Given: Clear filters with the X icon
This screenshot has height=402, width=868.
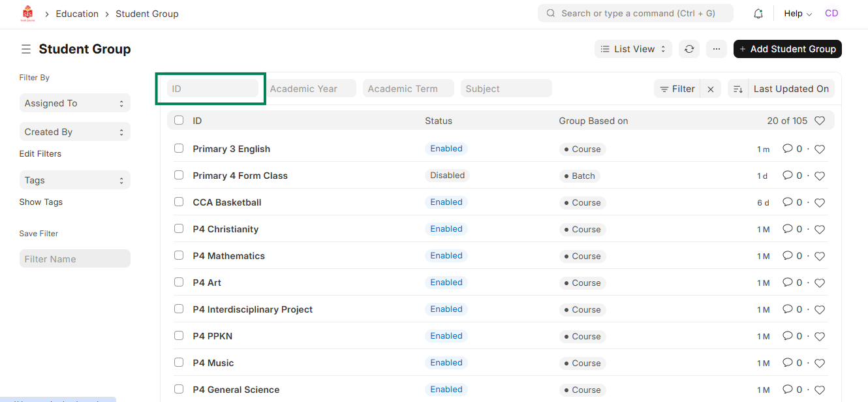Looking at the screenshot, I should [x=711, y=89].
